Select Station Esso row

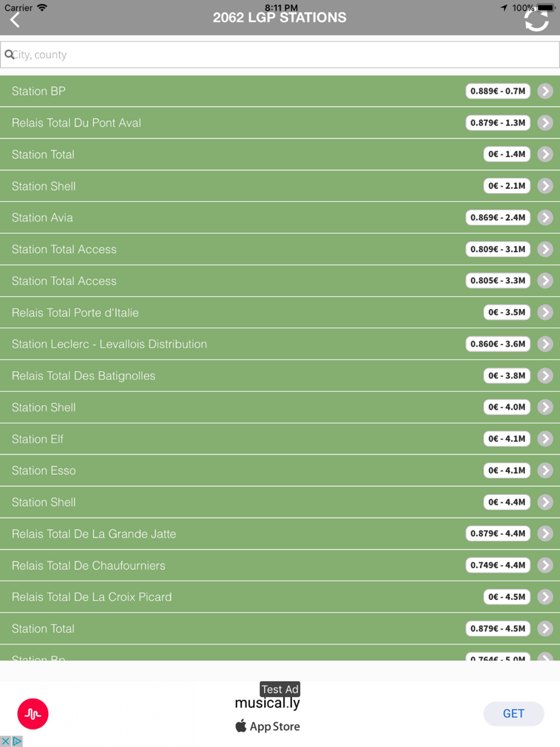pyautogui.click(x=280, y=470)
